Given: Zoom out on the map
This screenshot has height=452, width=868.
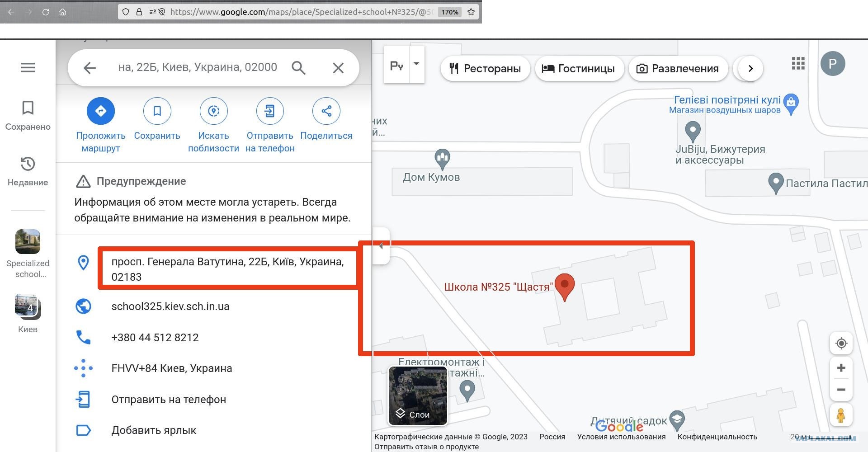Looking at the screenshot, I should tap(841, 390).
